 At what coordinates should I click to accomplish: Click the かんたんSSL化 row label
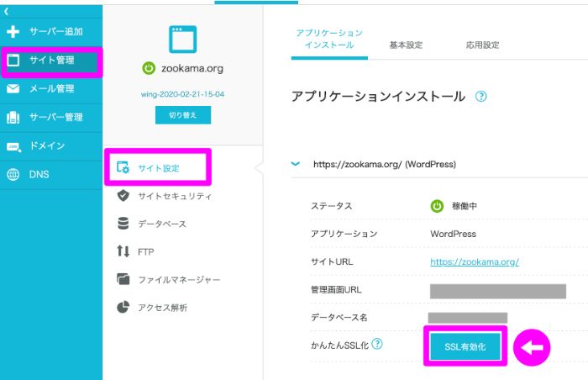(339, 346)
